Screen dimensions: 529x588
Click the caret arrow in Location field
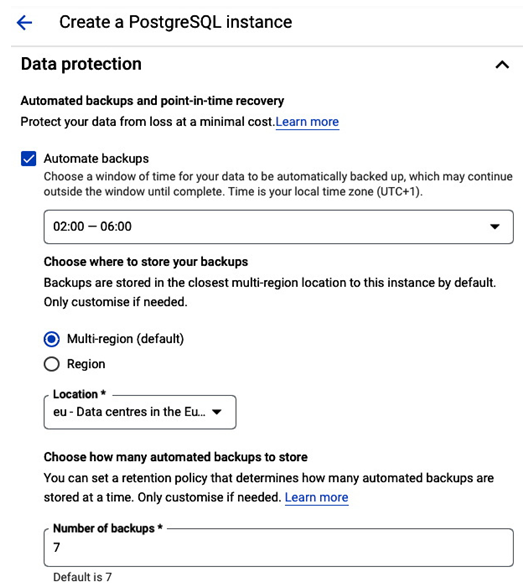pos(216,412)
